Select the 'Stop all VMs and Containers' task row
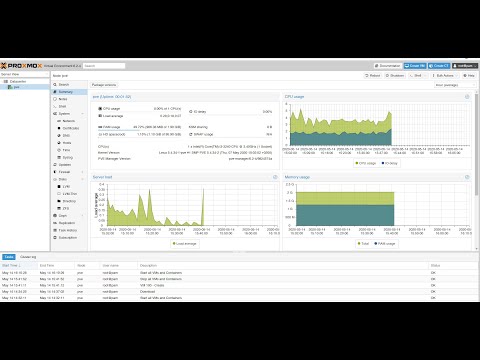 click(x=240, y=279)
